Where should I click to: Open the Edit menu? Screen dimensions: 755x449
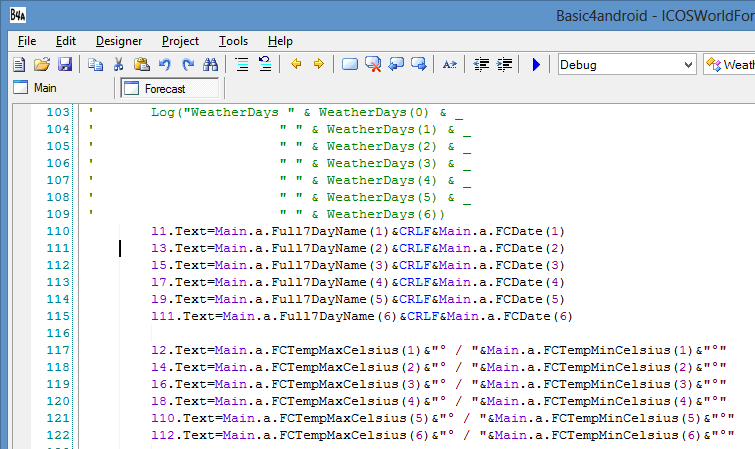[66, 41]
